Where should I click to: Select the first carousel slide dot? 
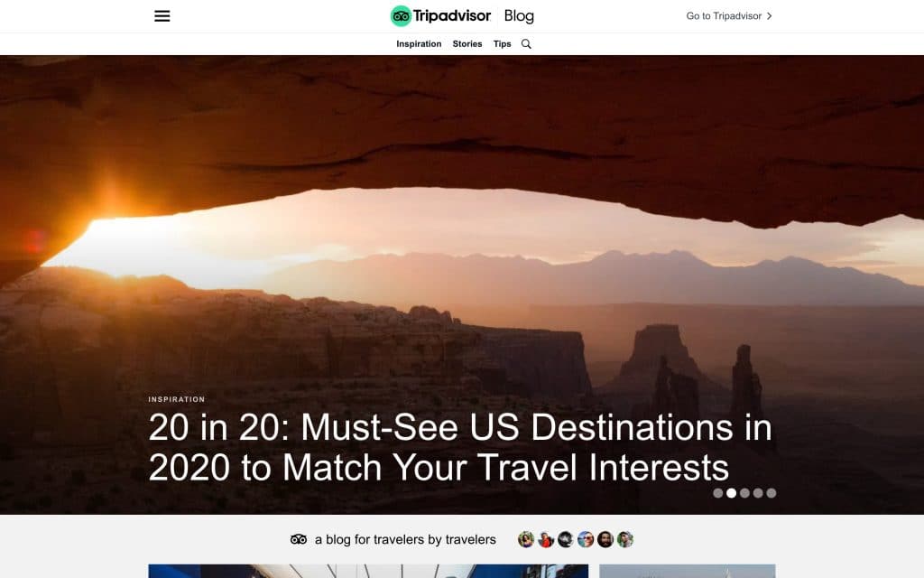pos(717,493)
